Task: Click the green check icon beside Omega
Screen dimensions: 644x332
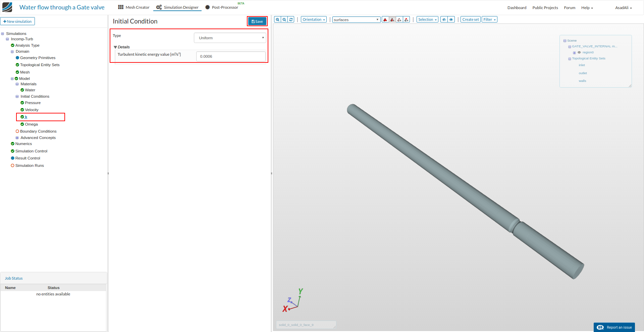Action: coord(22,124)
